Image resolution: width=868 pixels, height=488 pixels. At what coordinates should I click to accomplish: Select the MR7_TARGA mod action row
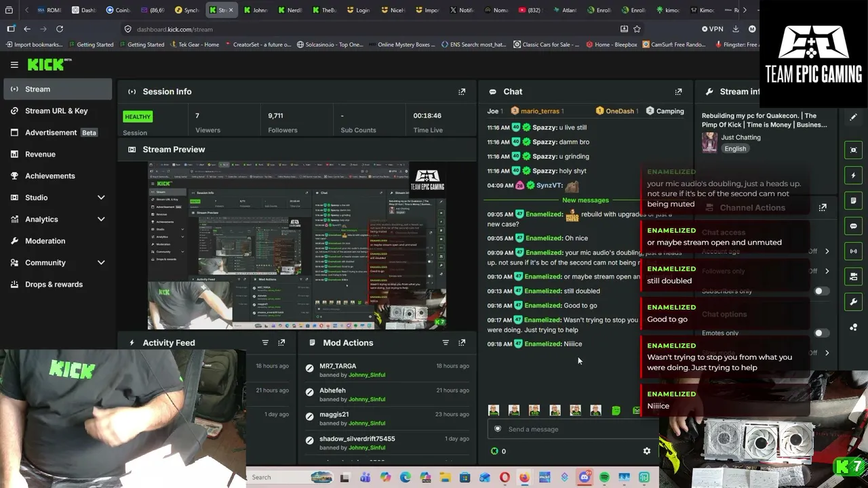pyautogui.click(x=387, y=370)
